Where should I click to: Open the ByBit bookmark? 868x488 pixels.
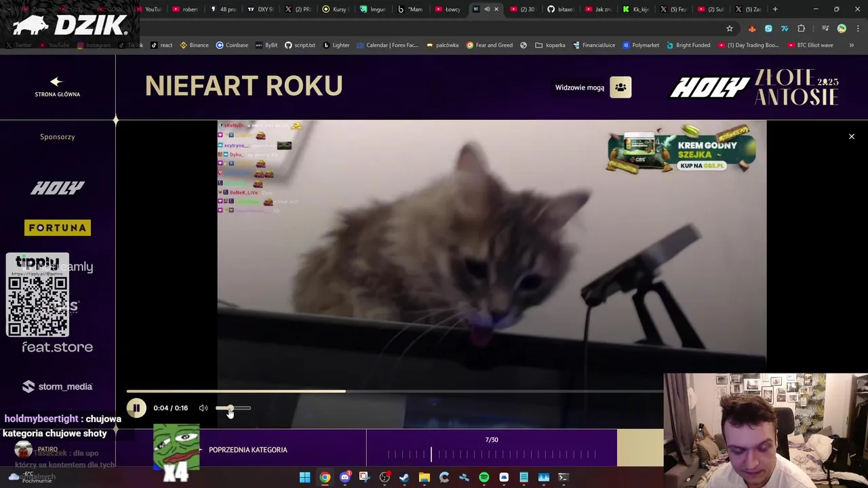pyautogui.click(x=267, y=45)
